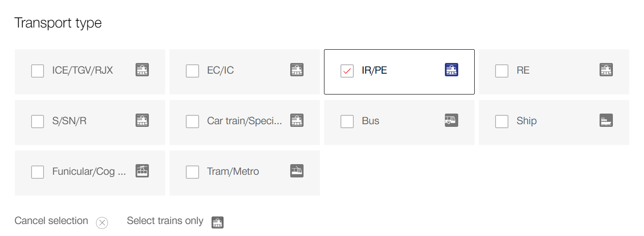The image size is (644, 236).
Task: Check the Tram/Metro checkbox
Action: click(x=192, y=172)
